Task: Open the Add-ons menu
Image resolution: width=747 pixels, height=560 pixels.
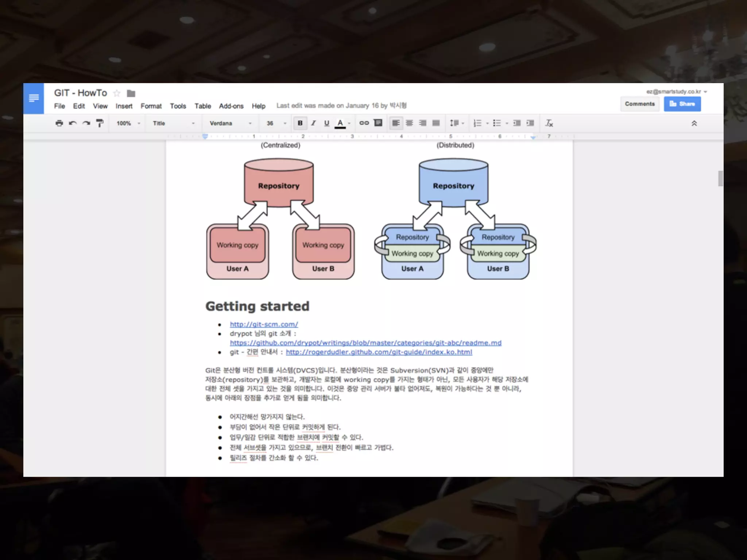Action: 231,106
